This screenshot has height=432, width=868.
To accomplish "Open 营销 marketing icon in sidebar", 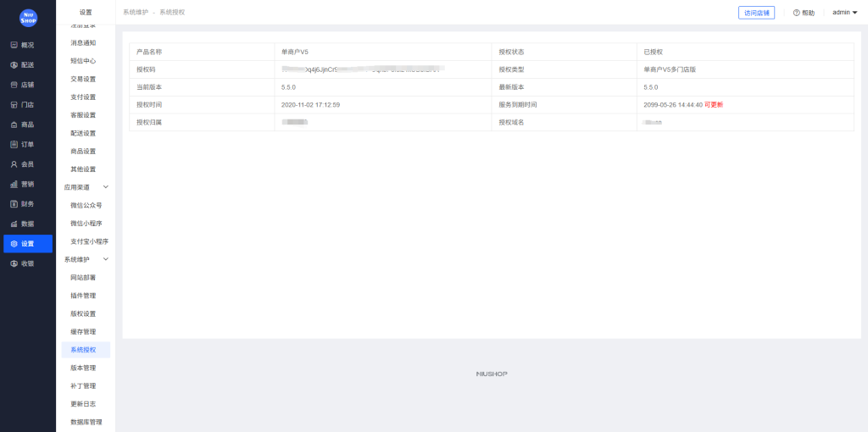I will click(14, 184).
